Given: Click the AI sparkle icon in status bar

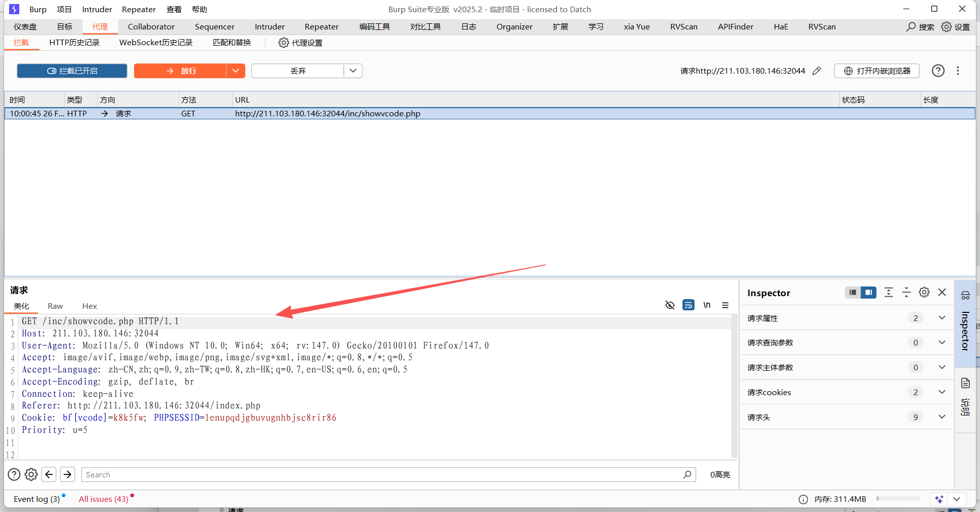Looking at the screenshot, I should [939, 499].
